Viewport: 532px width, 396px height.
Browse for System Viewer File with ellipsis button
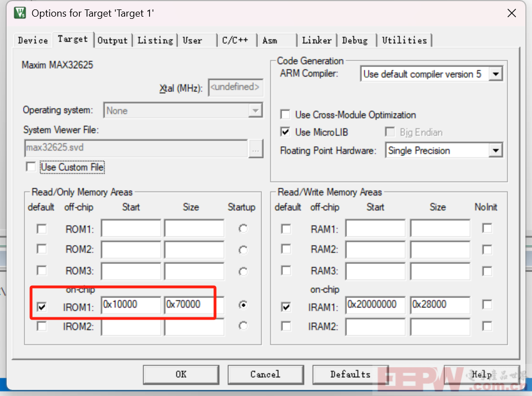[x=256, y=148]
